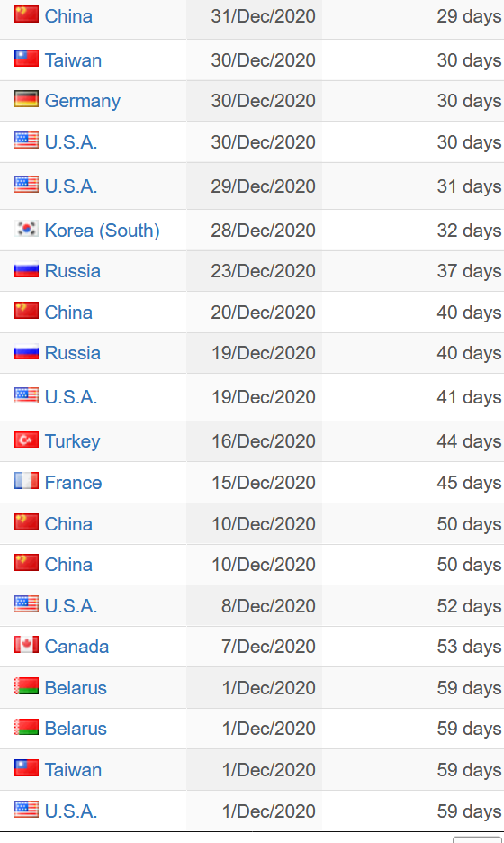Open the Germany country link
The width and height of the screenshot is (504, 843).
click(x=82, y=101)
